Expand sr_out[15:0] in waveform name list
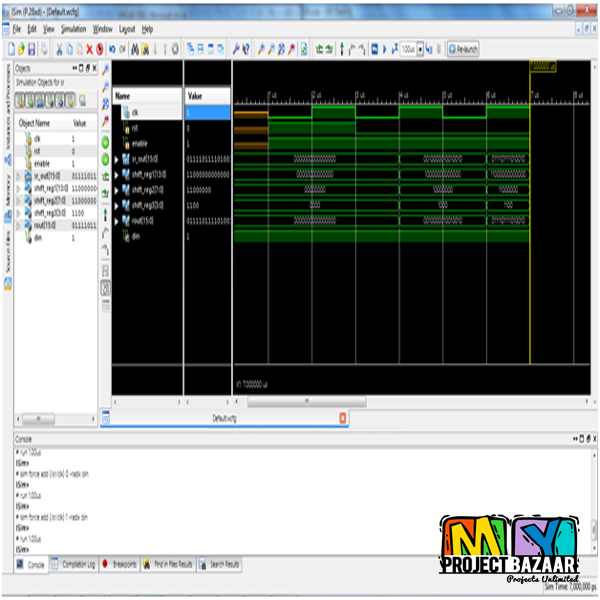The width and height of the screenshot is (600, 600). (117, 159)
